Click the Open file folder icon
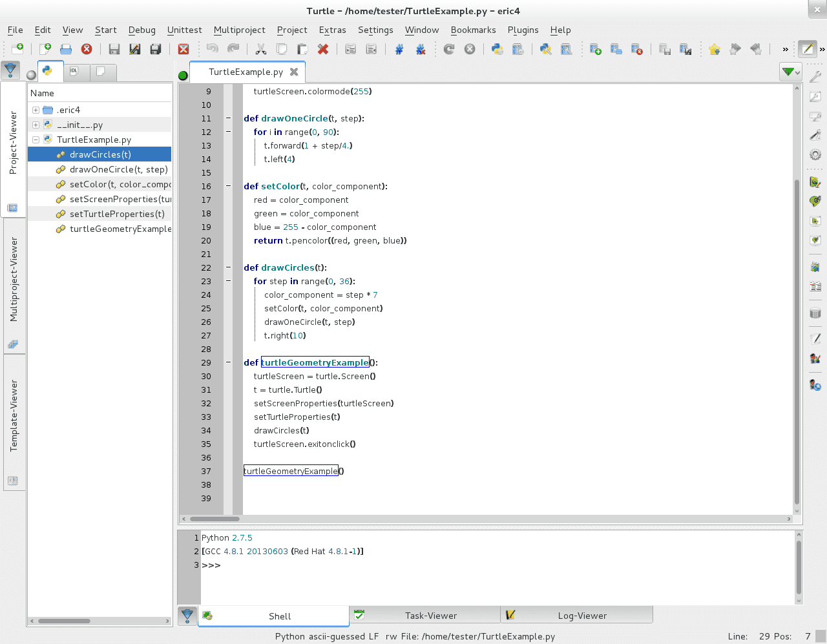This screenshot has height=644, width=827. pyautogui.click(x=66, y=49)
